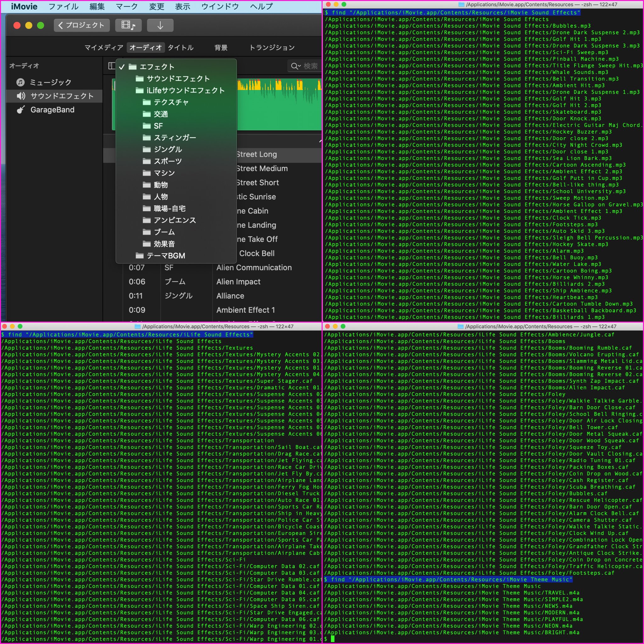Image resolution: width=644 pixels, height=644 pixels.
Task: Select the ブーム folder in the dropdown
Action: click(176, 232)
